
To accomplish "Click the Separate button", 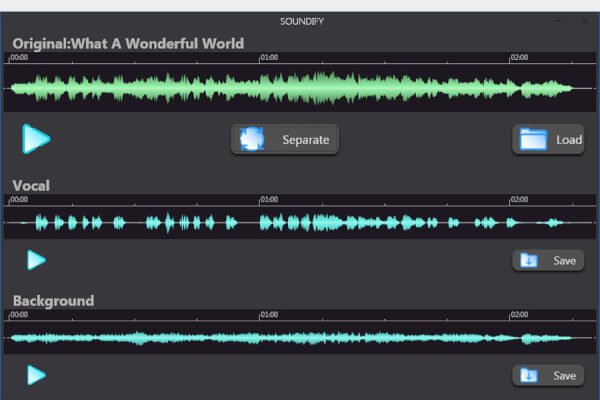I will pyautogui.click(x=285, y=140).
